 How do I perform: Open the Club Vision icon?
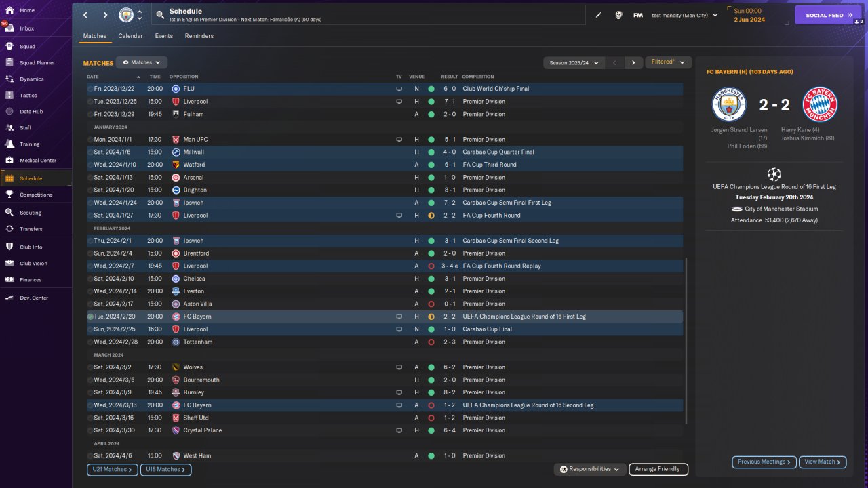(x=9, y=264)
